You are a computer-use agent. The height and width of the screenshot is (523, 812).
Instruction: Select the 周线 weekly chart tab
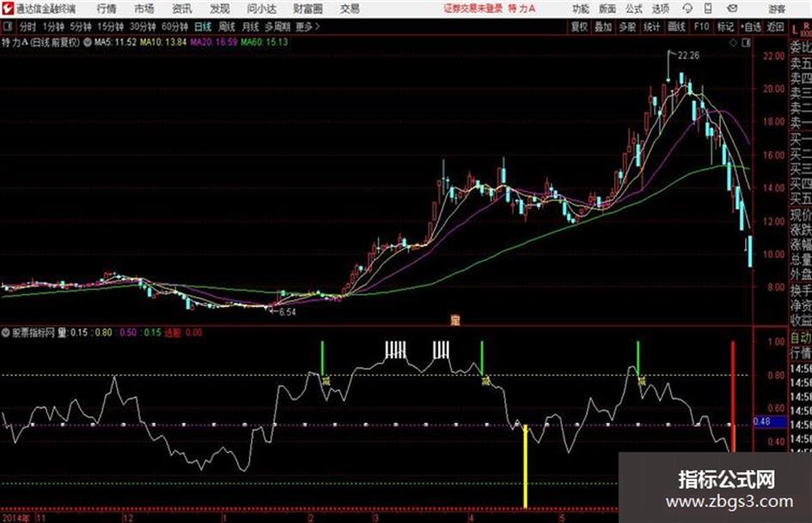[x=227, y=27]
